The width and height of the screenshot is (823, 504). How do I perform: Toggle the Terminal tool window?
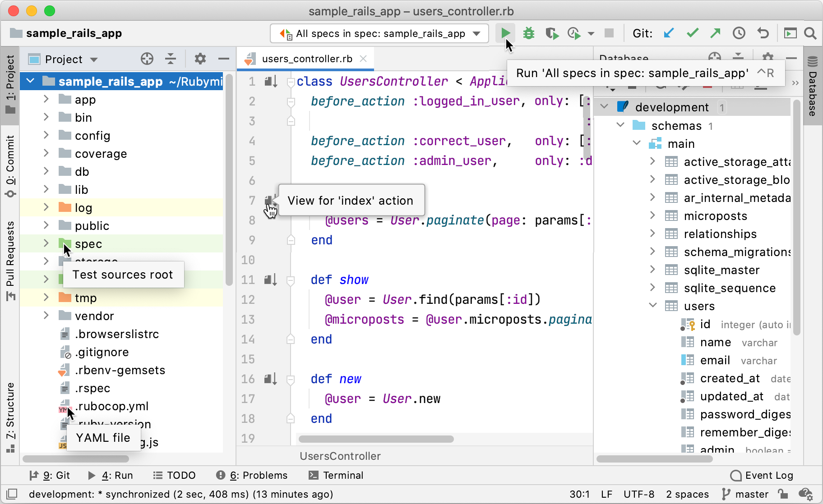click(x=336, y=475)
